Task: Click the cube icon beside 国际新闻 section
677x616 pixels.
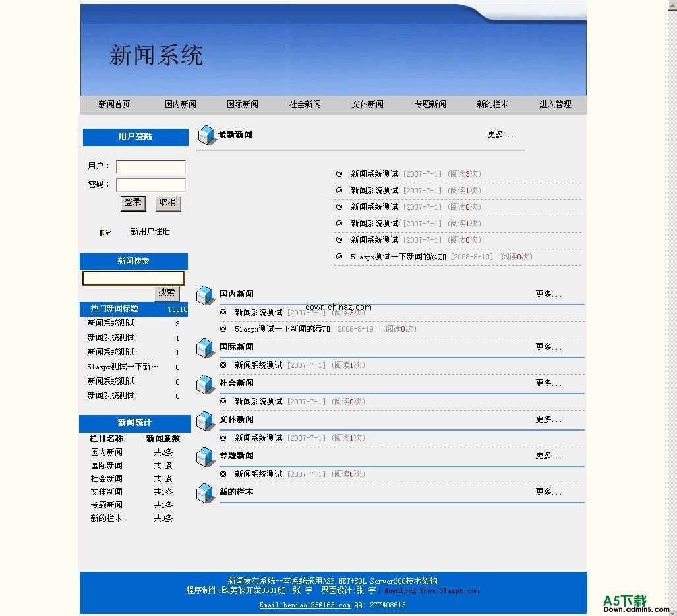Action: tap(204, 348)
